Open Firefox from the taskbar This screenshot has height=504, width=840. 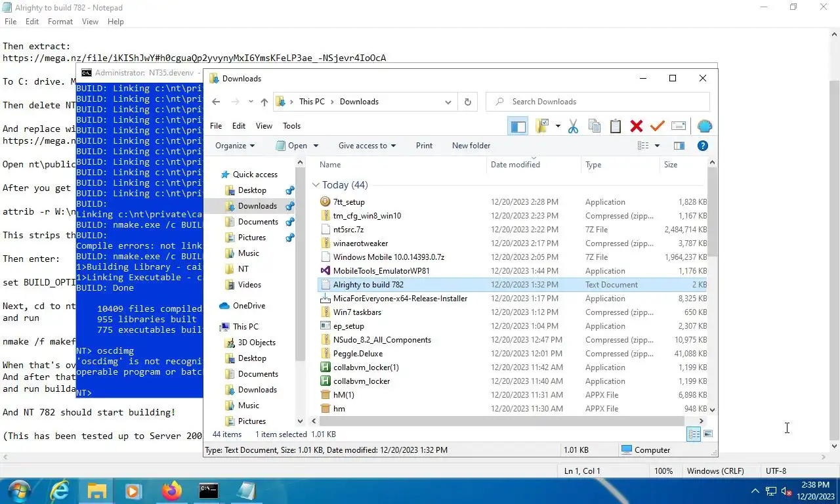[172, 491]
